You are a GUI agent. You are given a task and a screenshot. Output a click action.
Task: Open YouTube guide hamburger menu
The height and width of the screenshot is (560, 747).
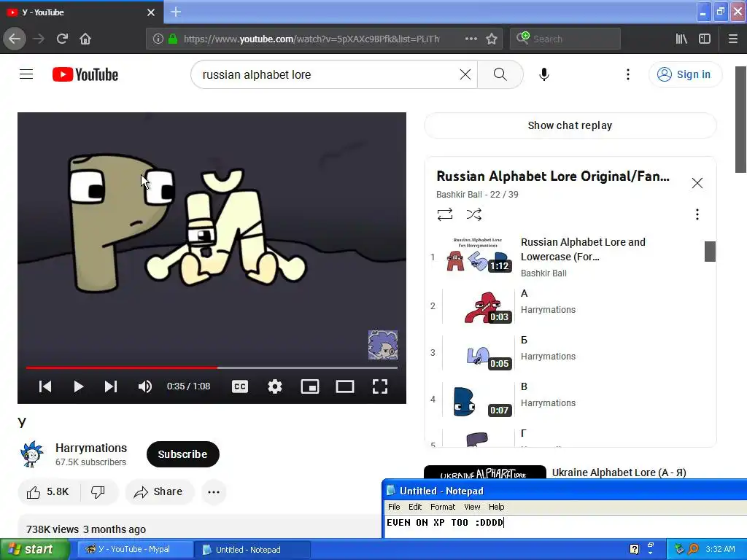point(26,74)
